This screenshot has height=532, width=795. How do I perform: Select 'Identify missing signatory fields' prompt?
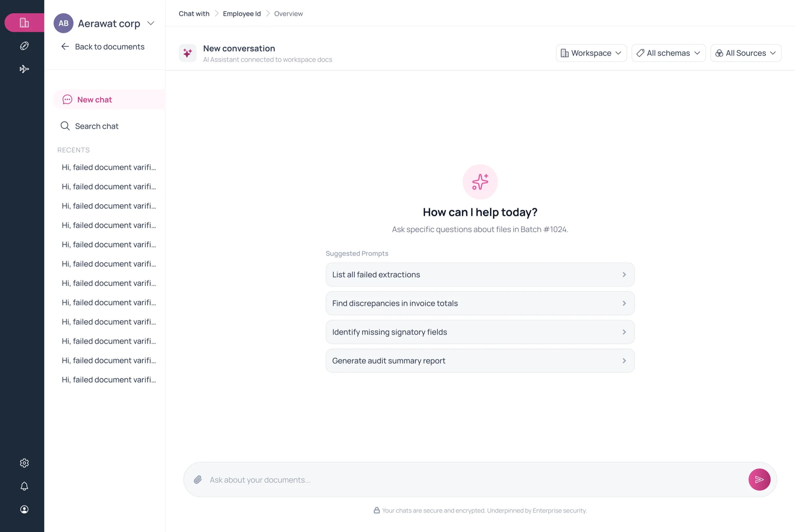point(480,332)
